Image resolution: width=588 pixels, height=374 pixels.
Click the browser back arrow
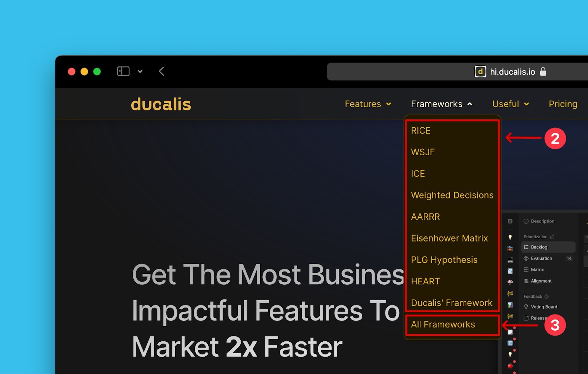161,71
